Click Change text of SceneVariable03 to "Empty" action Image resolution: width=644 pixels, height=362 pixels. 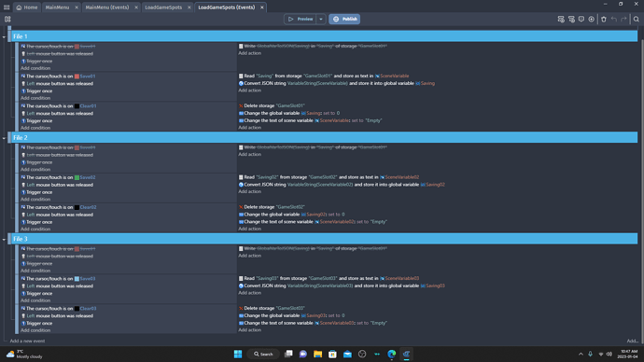[313, 323]
